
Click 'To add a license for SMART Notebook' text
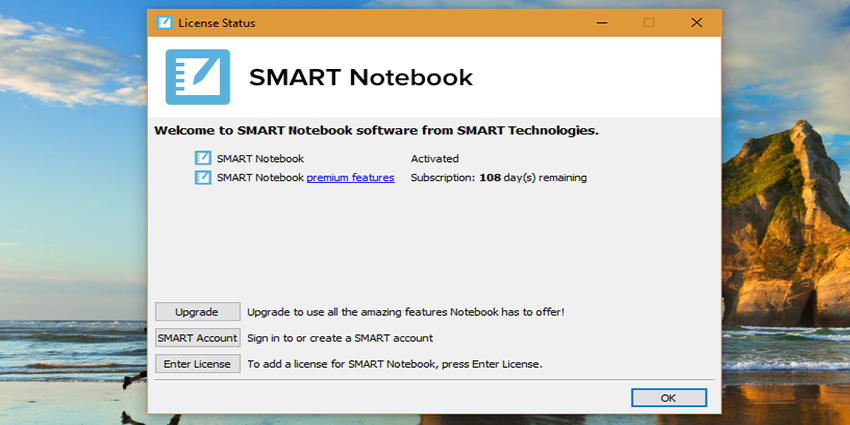coord(395,364)
